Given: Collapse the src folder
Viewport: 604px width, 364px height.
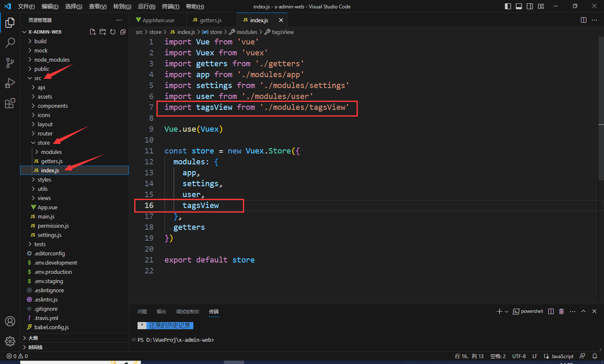Looking at the screenshot, I should tap(75, 78).
